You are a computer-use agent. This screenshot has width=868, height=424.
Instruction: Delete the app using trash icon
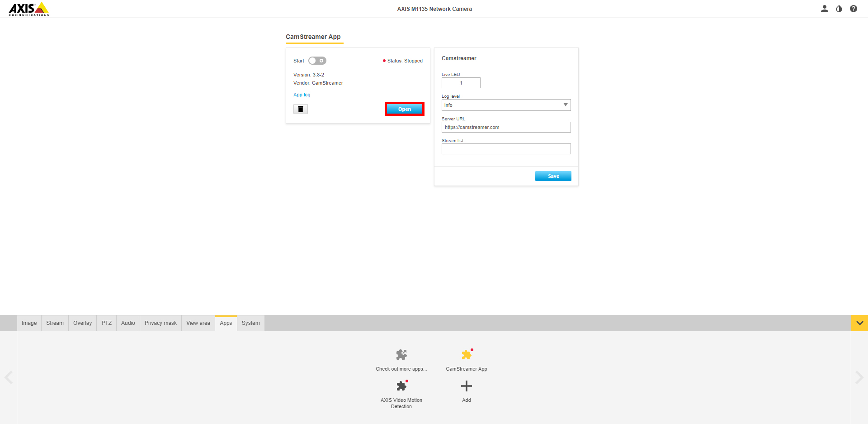[300, 109]
